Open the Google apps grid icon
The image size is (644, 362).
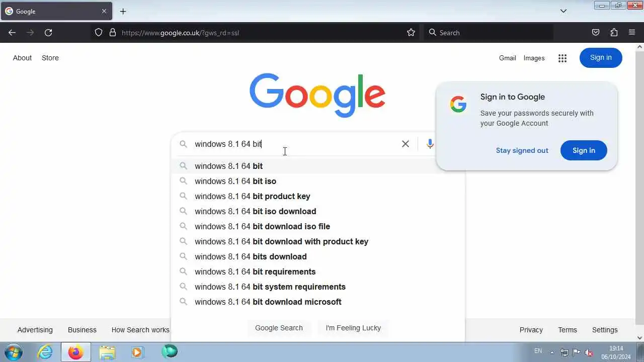(x=562, y=58)
